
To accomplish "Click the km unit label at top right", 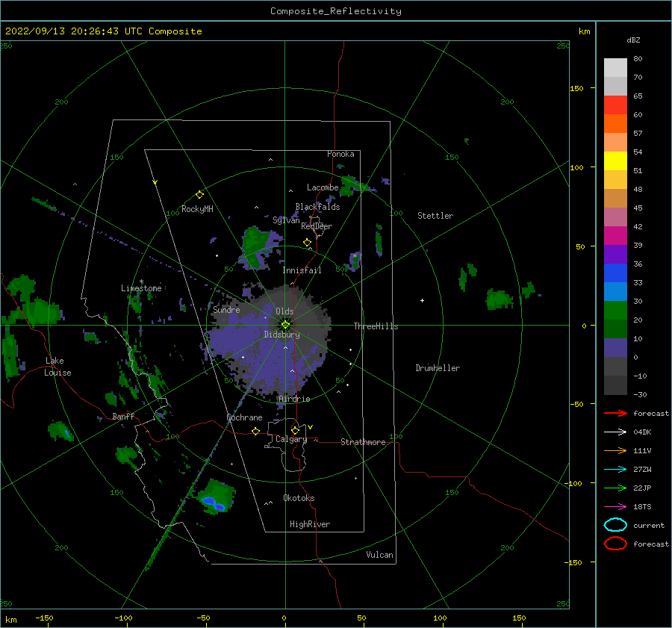I will (x=584, y=31).
